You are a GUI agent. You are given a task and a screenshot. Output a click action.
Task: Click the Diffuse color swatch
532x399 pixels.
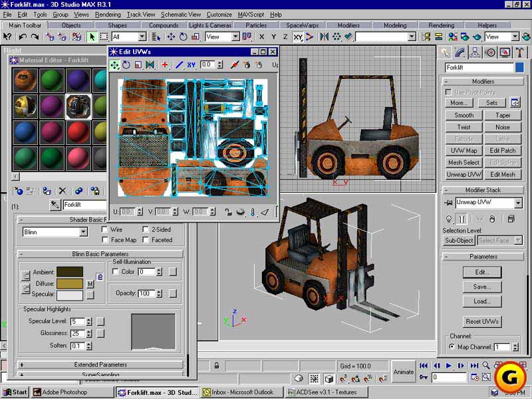(70, 284)
